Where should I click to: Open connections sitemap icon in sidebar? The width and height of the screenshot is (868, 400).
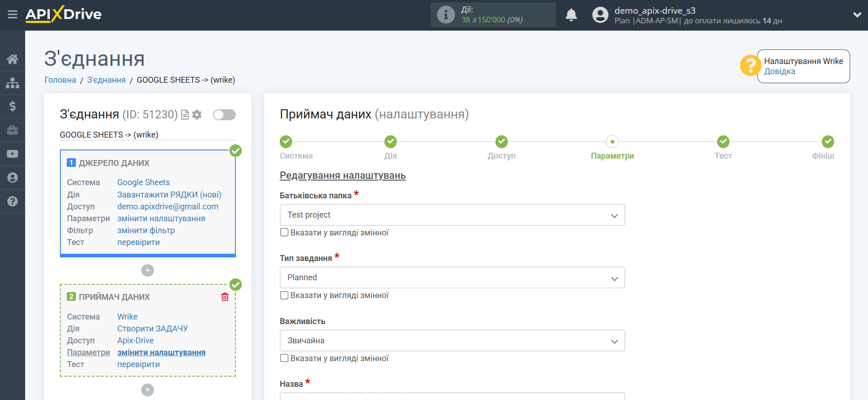click(12, 83)
